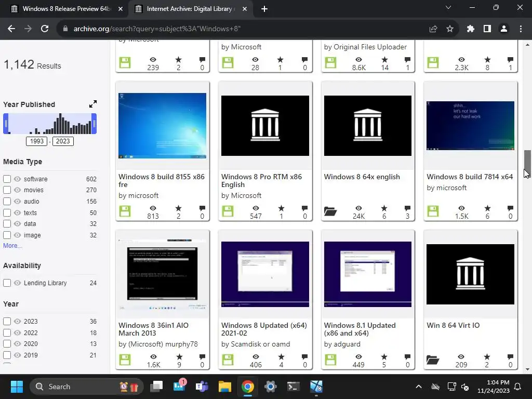Open the Chrome extensions puzzle icon
This screenshot has width=532, height=399.
pyautogui.click(x=471, y=29)
